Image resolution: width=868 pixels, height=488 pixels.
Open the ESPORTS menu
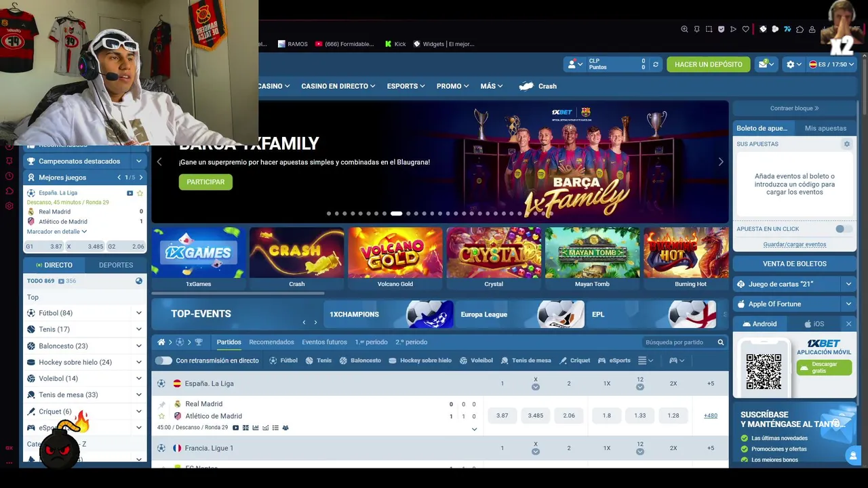point(406,86)
